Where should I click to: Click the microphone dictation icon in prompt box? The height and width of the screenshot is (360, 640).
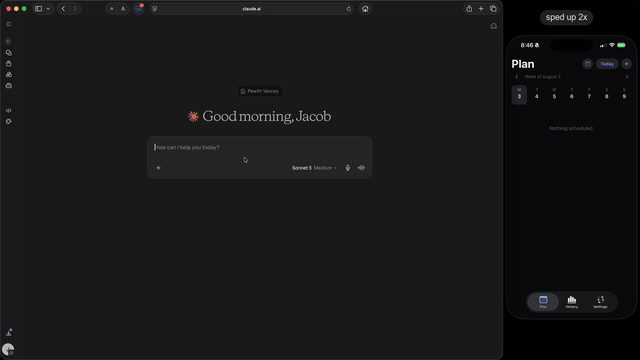click(348, 168)
